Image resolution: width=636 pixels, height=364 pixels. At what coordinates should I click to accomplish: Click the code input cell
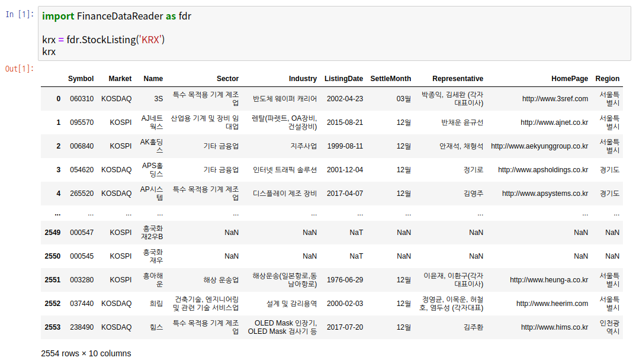pos(334,34)
